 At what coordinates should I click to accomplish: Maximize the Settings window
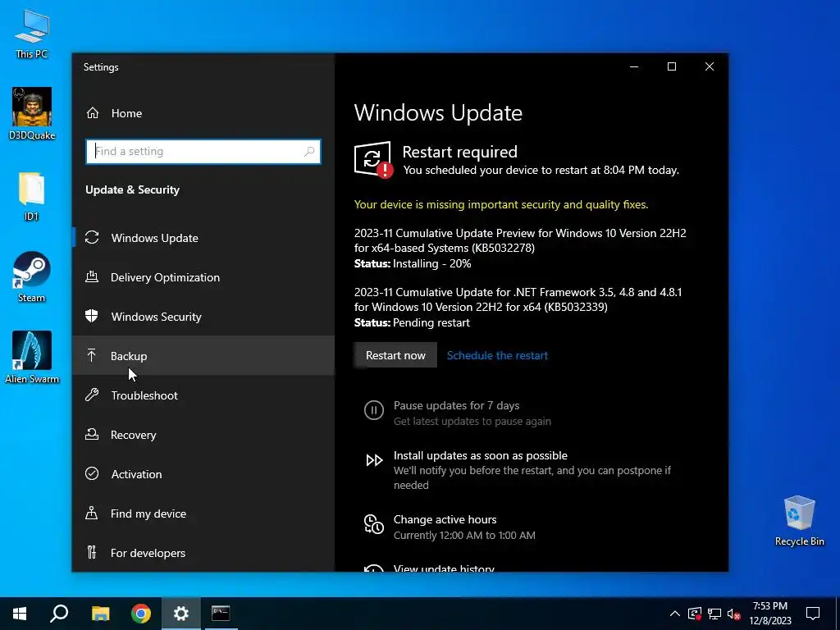point(671,66)
